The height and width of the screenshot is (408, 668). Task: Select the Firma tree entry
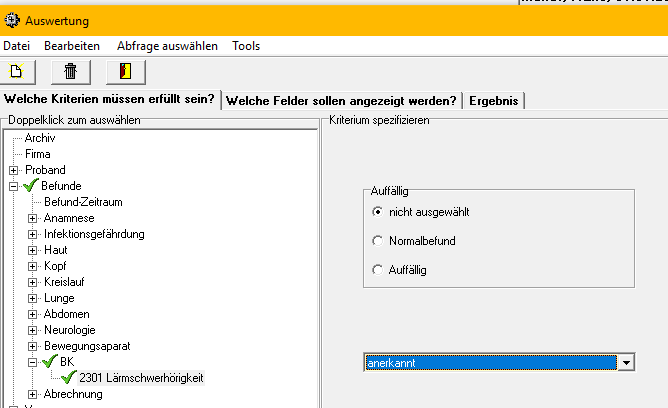[38, 154]
